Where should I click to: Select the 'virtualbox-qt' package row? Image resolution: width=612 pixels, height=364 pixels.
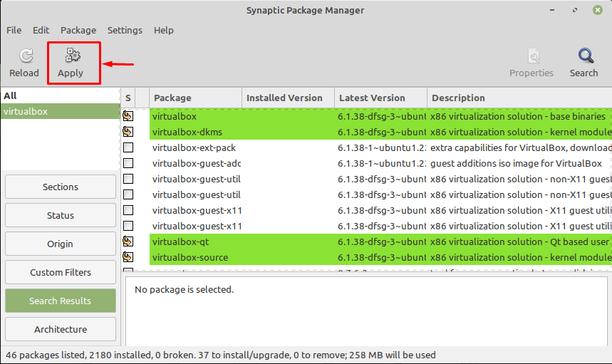(x=366, y=241)
